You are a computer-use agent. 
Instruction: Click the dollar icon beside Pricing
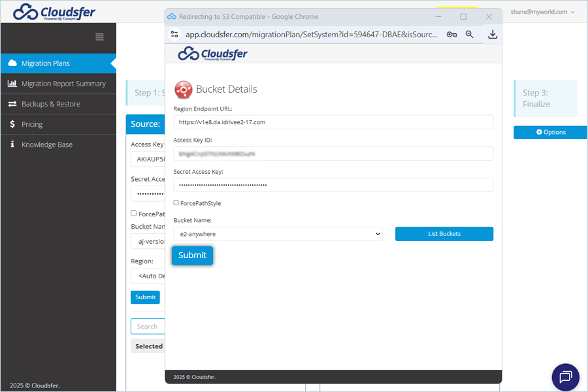[x=12, y=123]
